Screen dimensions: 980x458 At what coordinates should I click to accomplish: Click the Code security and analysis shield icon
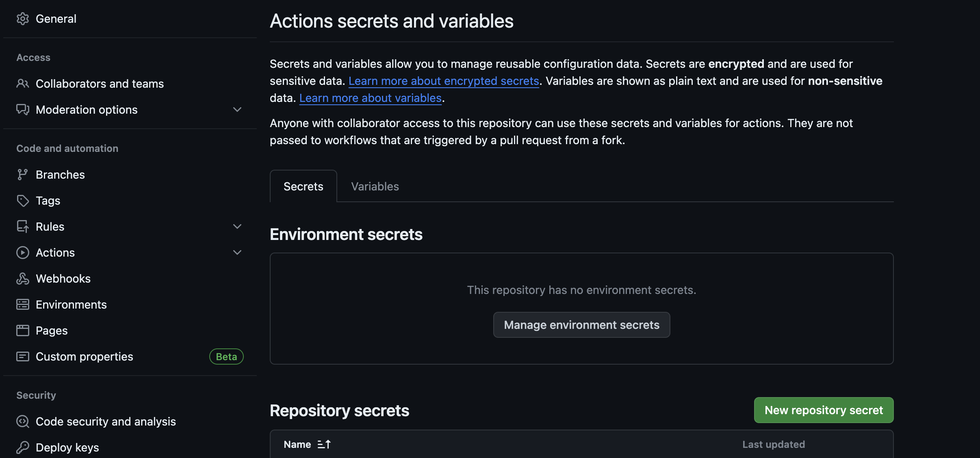23,421
